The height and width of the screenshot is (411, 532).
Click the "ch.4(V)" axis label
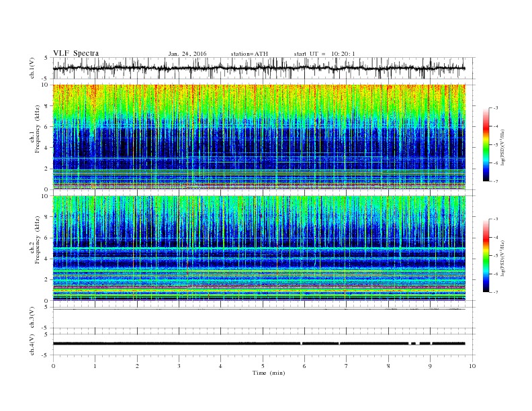(x=32, y=345)
